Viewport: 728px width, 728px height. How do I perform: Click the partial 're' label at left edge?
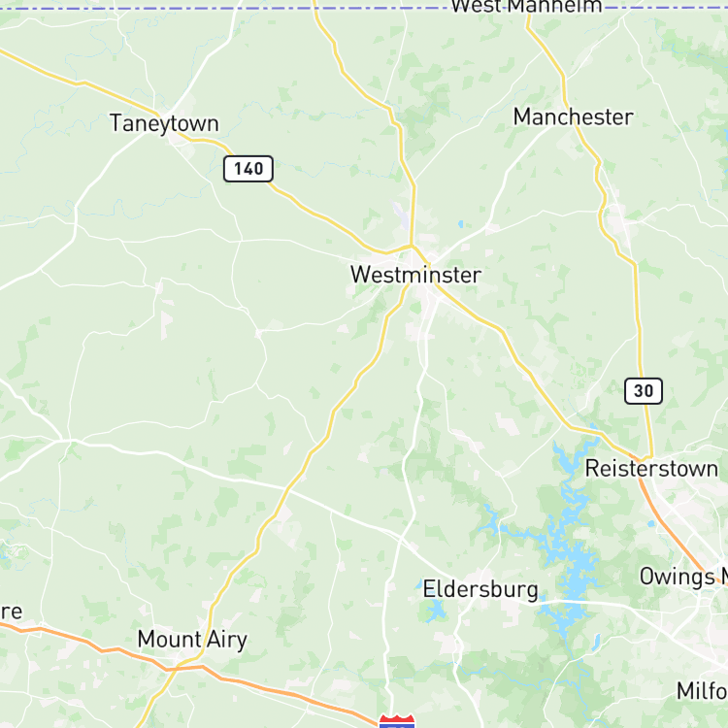pos(11,612)
